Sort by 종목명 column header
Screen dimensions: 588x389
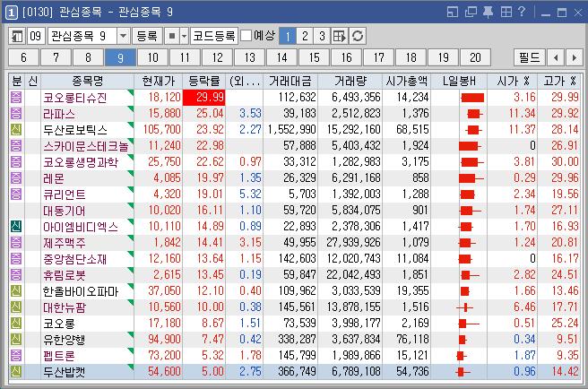(87, 81)
